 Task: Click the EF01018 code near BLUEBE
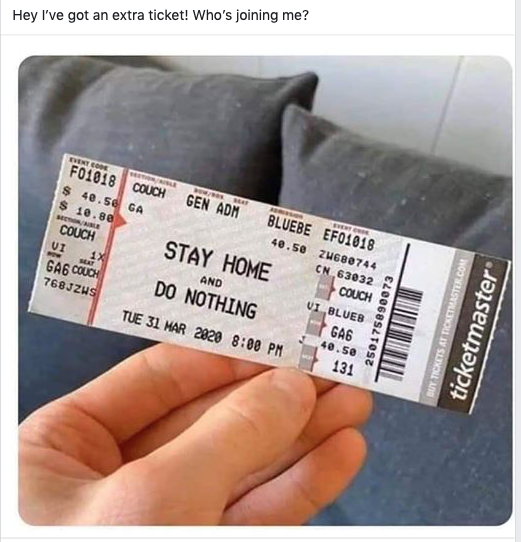pyautogui.click(x=348, y=239)
